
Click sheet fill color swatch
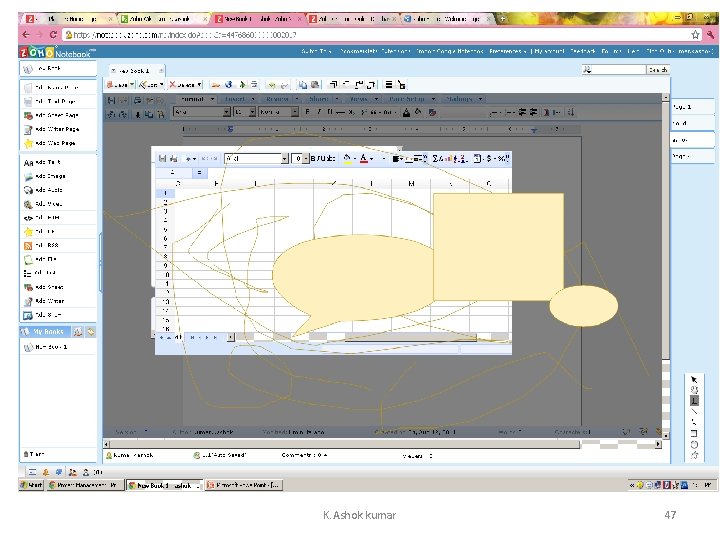(x=348, y=158)
